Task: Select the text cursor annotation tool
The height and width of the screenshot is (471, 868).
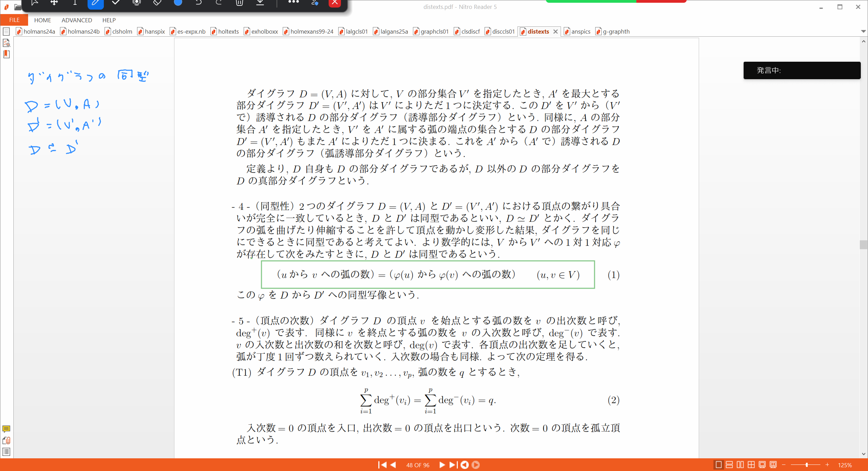Action: coord(75,3)
